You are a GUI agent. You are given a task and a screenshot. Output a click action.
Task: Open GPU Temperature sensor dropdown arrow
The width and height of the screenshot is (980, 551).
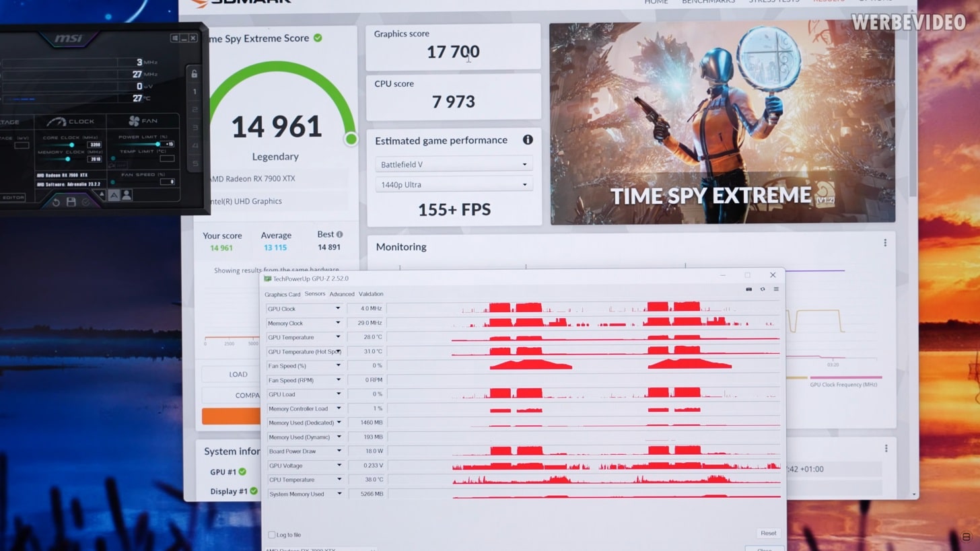click(x=338, y=337)
